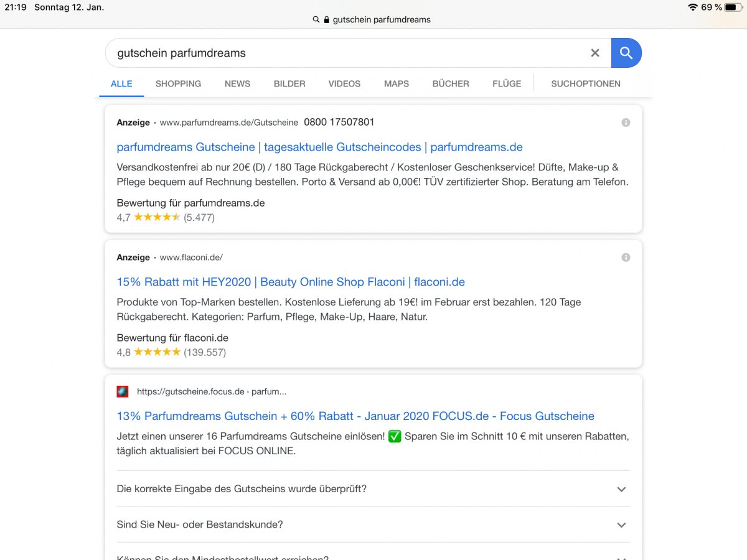Click the blue search magnifier button

626,53
